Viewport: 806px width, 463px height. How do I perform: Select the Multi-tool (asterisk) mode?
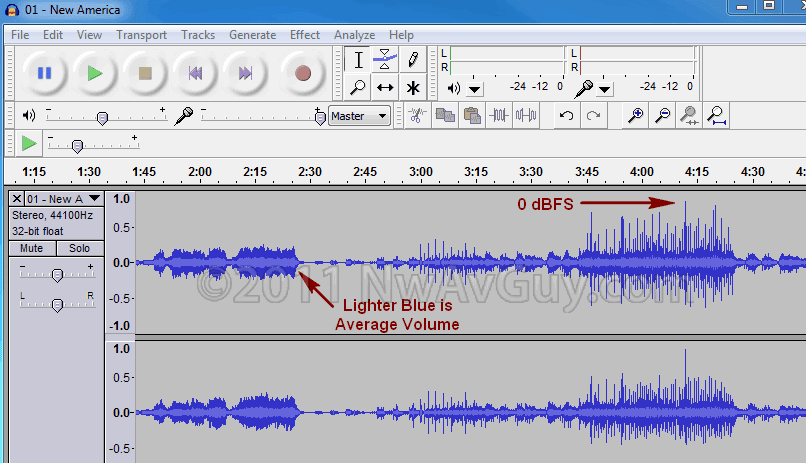(412, 87)
